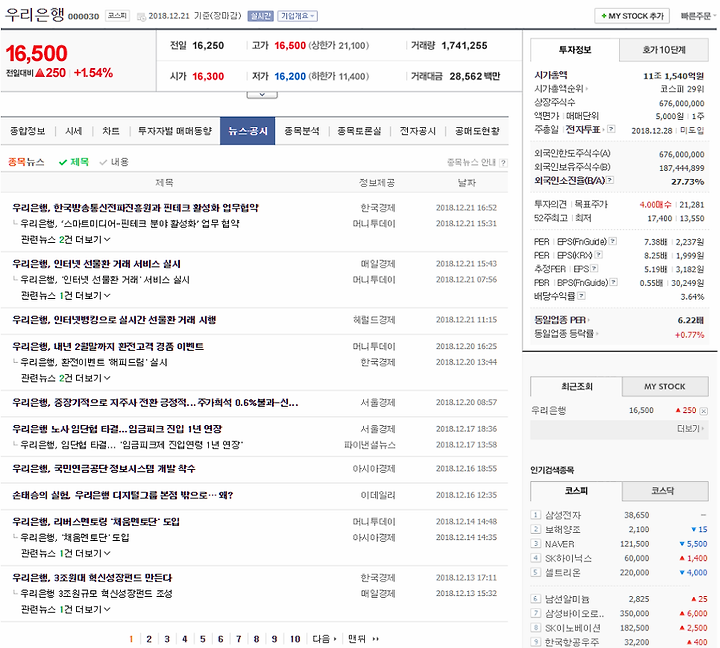This screenshot has height=648, width=720.
Task: Click the help icon next to 추정PER EPS
Action: (594, 268)
